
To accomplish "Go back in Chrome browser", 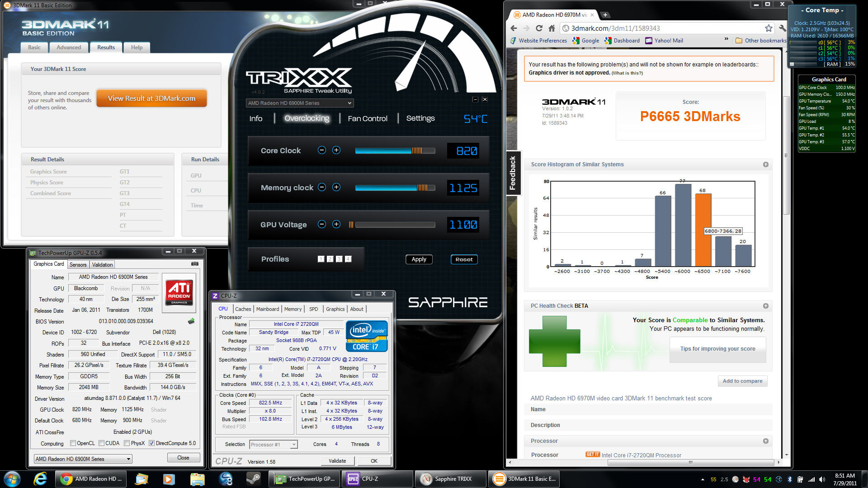I will pos(514,28).
